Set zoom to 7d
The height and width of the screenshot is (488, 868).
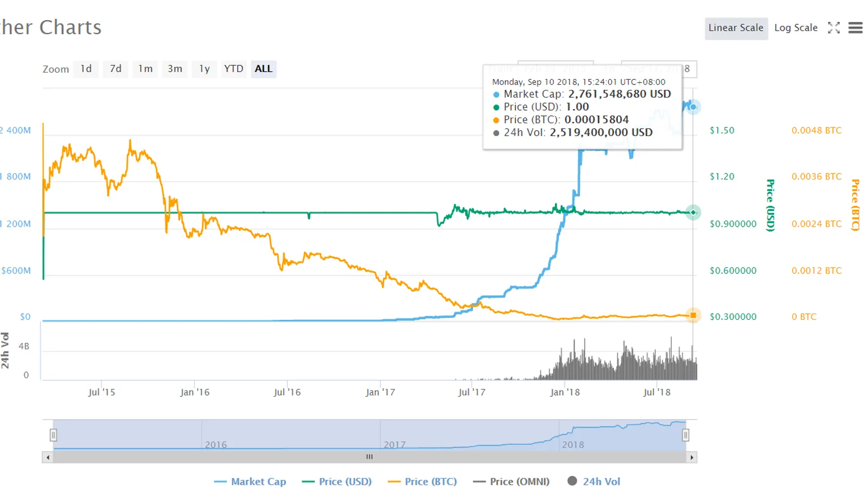click(x=116, y=69)
